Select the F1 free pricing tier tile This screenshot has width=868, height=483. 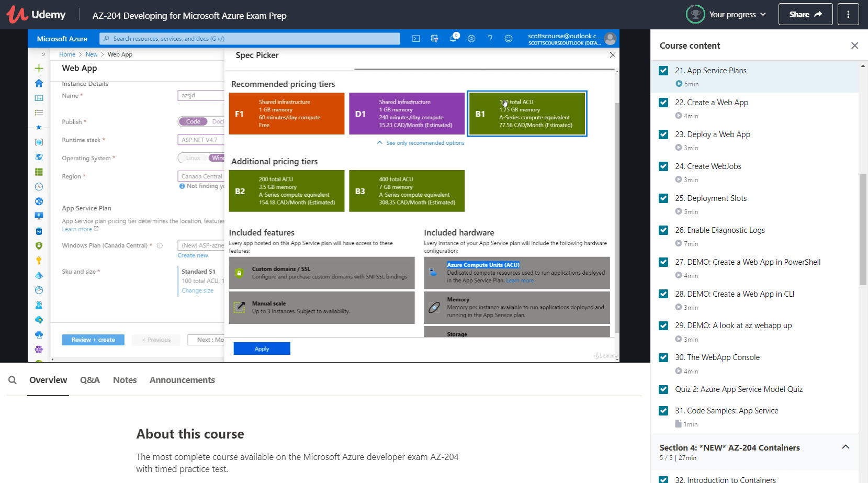click(287, 114)
